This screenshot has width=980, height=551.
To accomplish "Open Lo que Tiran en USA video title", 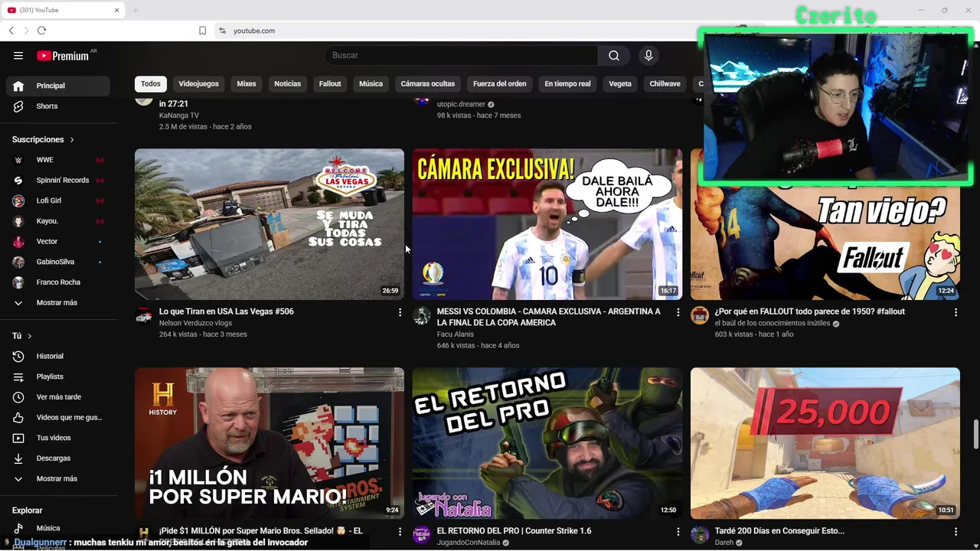I will [227, 311].
